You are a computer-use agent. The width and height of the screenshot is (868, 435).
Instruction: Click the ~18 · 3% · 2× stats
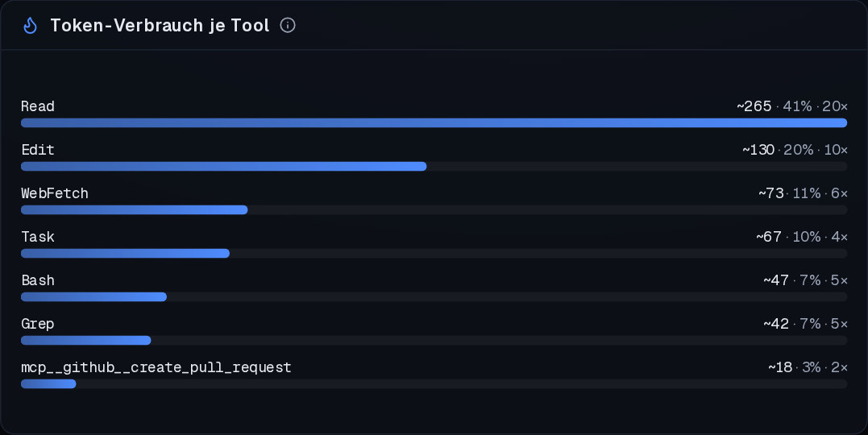point(808,367)
